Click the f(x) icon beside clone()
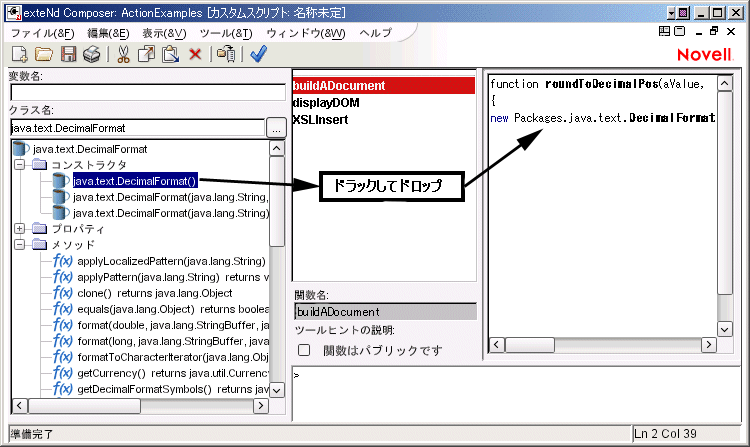 pyautogui.click(x=63, y=293)
